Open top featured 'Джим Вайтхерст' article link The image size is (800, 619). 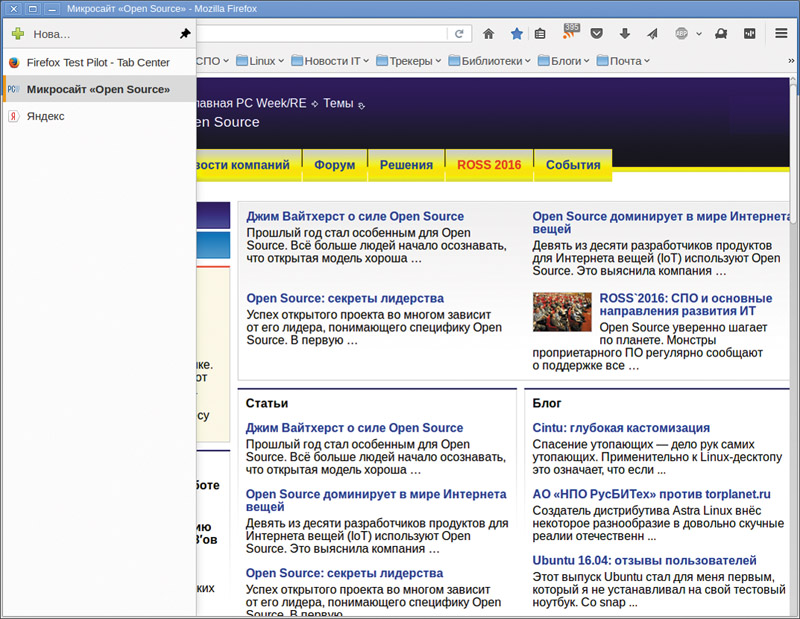tap(355, 216)
